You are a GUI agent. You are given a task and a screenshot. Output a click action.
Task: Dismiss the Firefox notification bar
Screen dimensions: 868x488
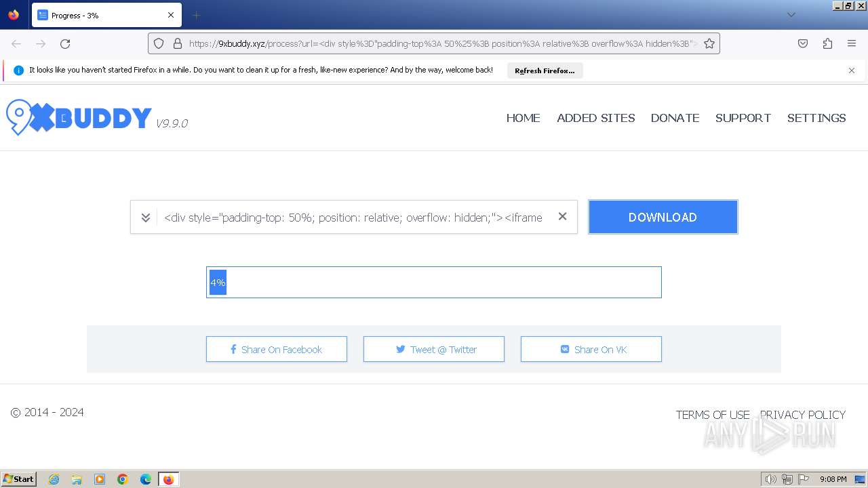click(x=852, y=70)
